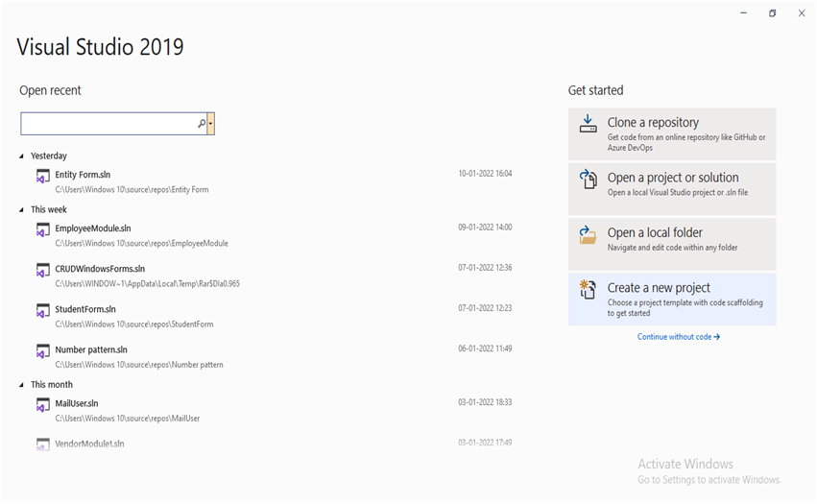Click the Clone a repository download icon
The image size is (817, 504).
point(588,124)
